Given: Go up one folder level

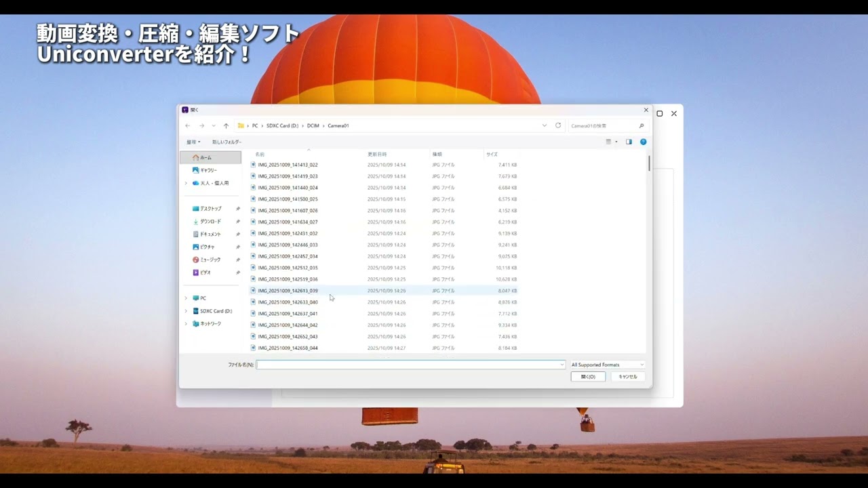Looking at the screenshot, I should (226, 125).
